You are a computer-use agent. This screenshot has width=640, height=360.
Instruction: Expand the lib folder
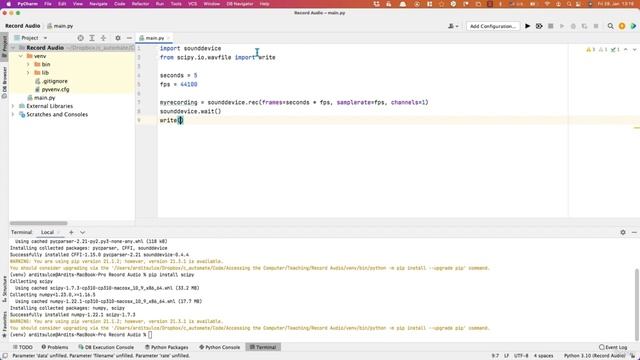pyautogui.click(x=28, y=73)
